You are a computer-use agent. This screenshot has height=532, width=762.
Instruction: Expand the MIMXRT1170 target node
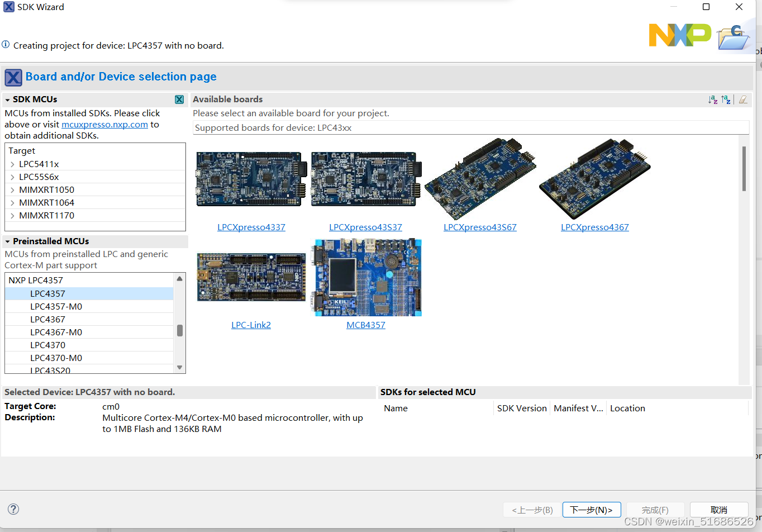12,215
